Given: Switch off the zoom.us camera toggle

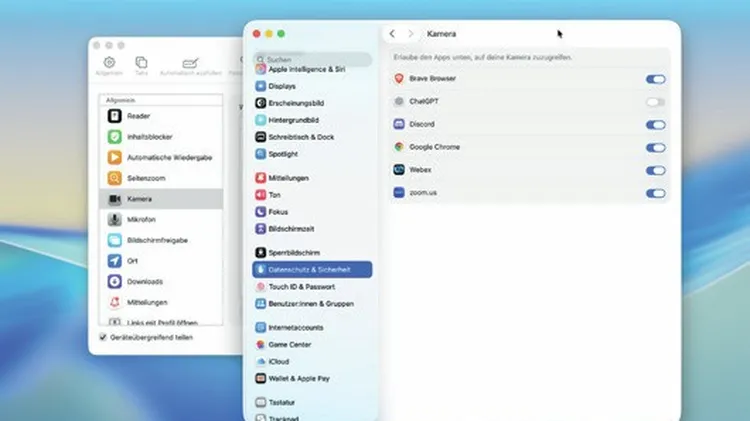Looking at the screenshot, I should [655, 194].
